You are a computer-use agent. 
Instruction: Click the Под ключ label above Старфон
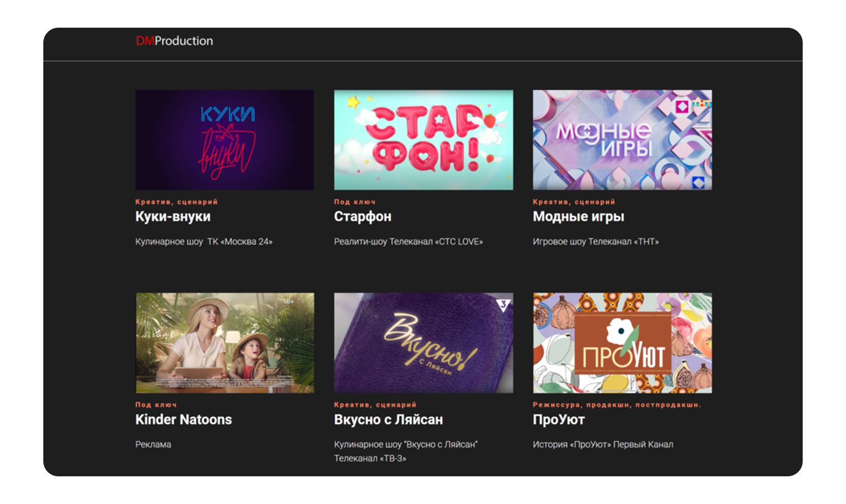[355, 202]
